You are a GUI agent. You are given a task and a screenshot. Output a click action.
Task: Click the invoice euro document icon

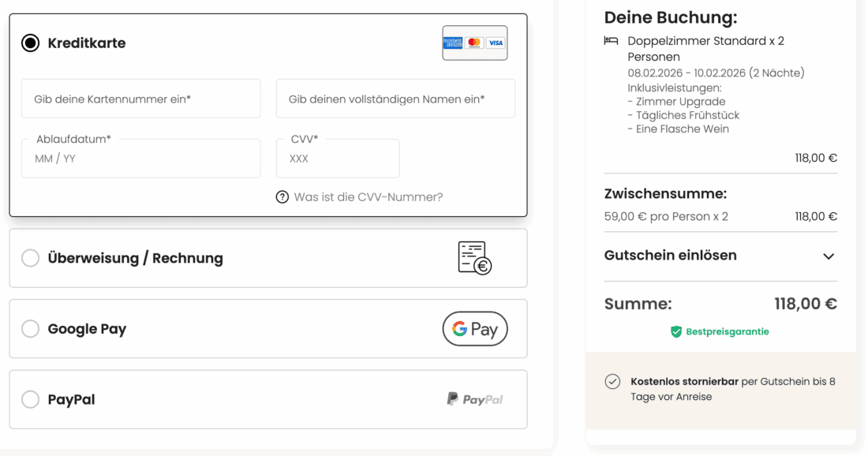coord(474,258)
